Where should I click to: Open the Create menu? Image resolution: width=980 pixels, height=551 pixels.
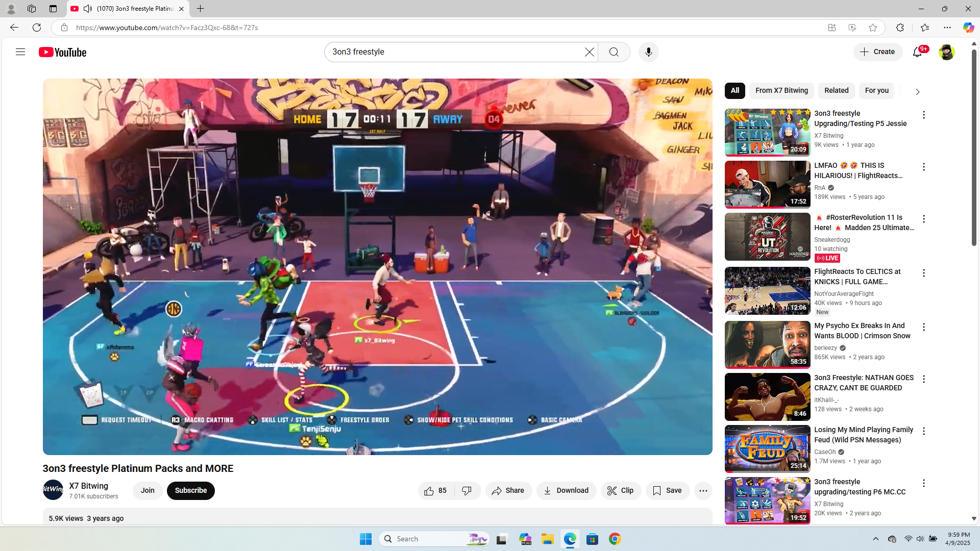(878, 52)
